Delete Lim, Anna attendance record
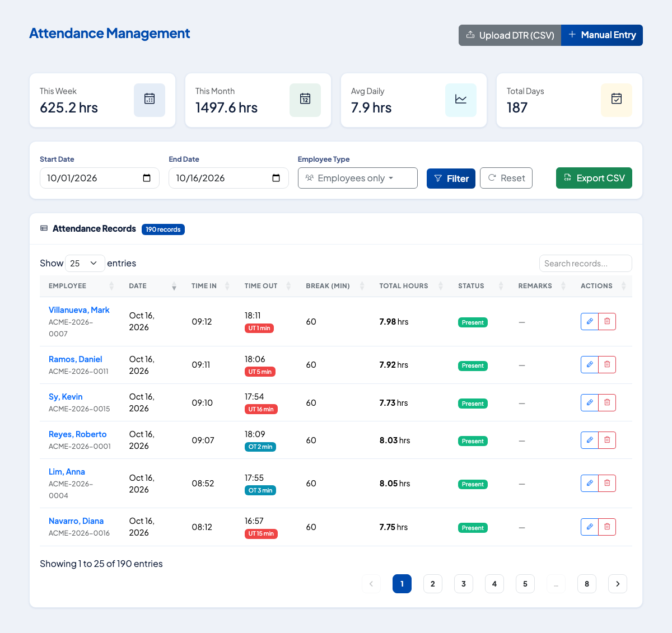The image size is (672, 633). coord(607,483)
